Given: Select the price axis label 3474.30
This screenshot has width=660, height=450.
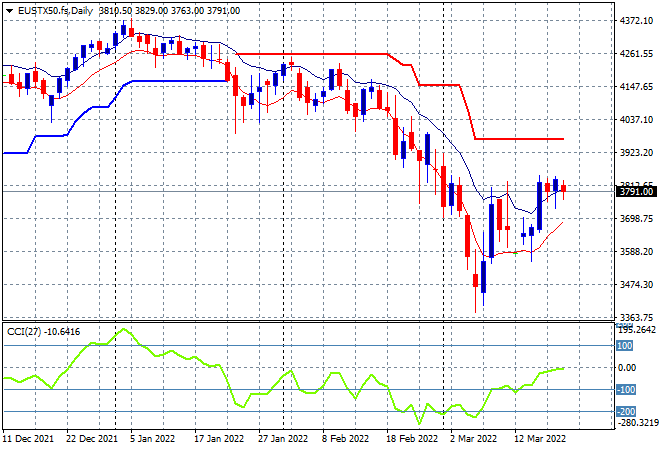Looking at the screenshot, I should pyautogui.click(x=636, y=285).
